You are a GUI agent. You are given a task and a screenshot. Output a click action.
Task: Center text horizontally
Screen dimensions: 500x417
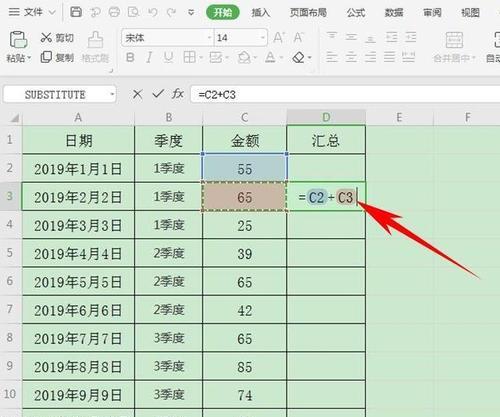[351, 57]
